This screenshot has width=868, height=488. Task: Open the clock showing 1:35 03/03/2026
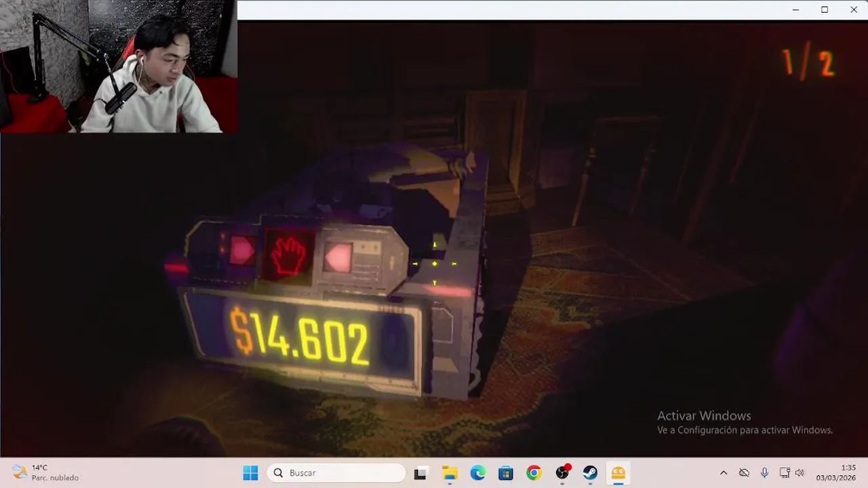click(x=835, y=473)
